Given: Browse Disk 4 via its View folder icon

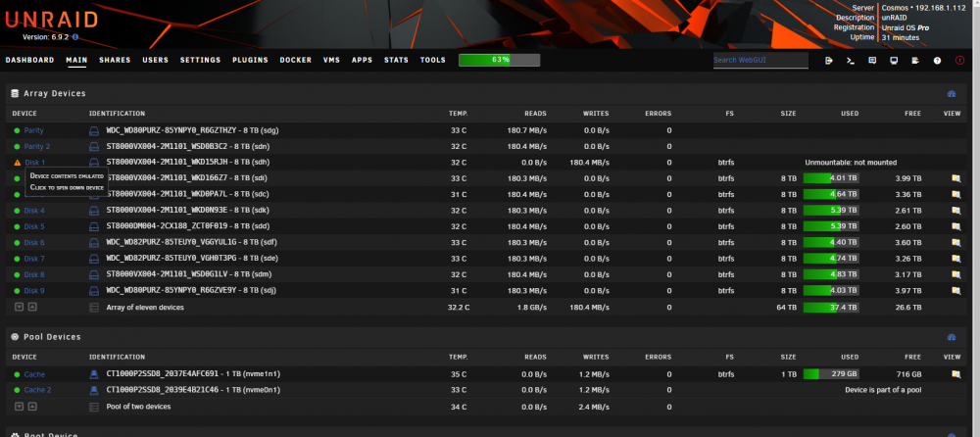Looking at the screenshot, I should coord(955,211).
